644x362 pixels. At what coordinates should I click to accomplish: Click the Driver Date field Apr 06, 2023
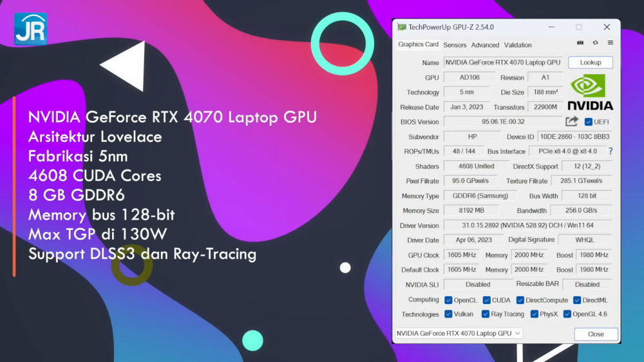tap(473, 240)
